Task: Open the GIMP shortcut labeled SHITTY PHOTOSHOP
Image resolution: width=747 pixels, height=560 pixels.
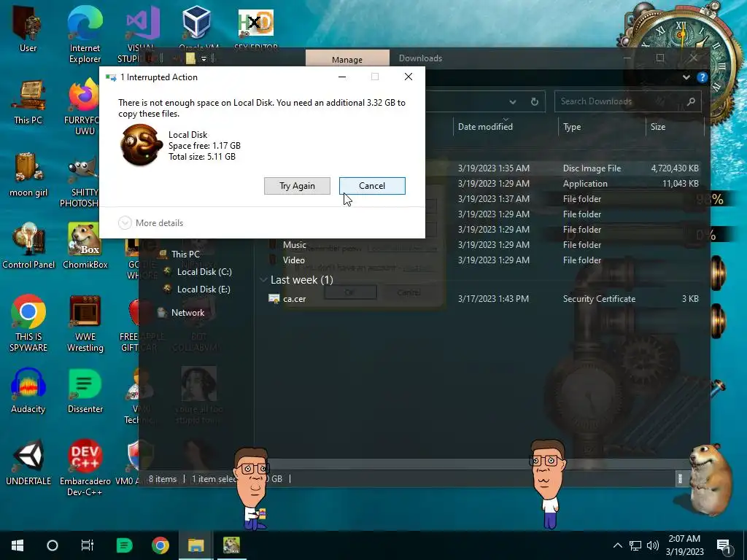Action: click(x=81, y=183)
